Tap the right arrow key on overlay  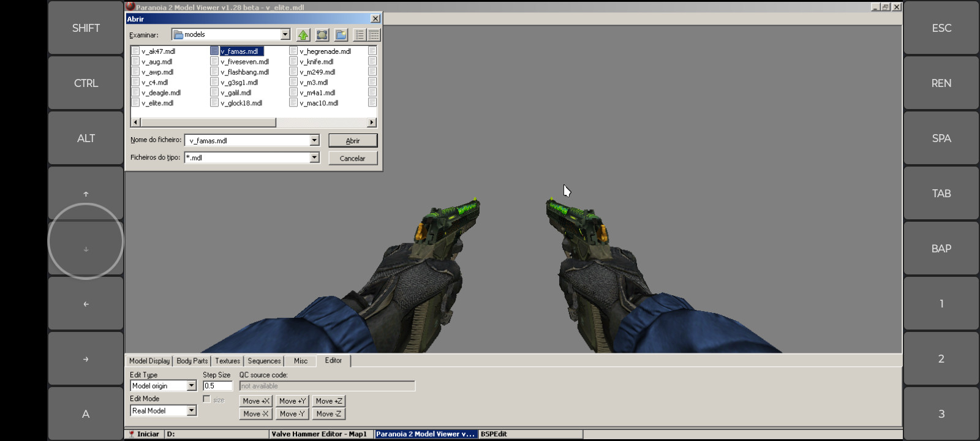point(86,359)
